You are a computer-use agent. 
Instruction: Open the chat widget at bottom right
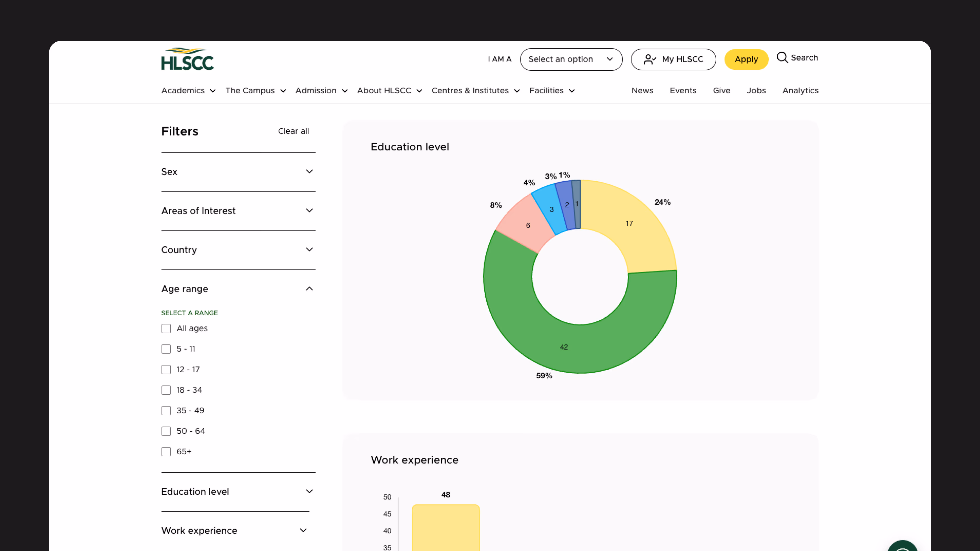[x=902, y=547]
